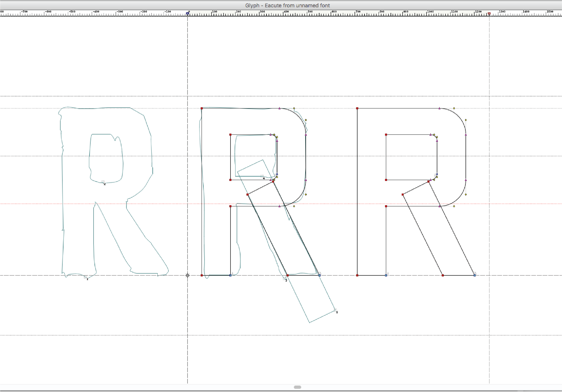Click background contour start marker labeled 1
562x392 pixels.
click(86, 277)
